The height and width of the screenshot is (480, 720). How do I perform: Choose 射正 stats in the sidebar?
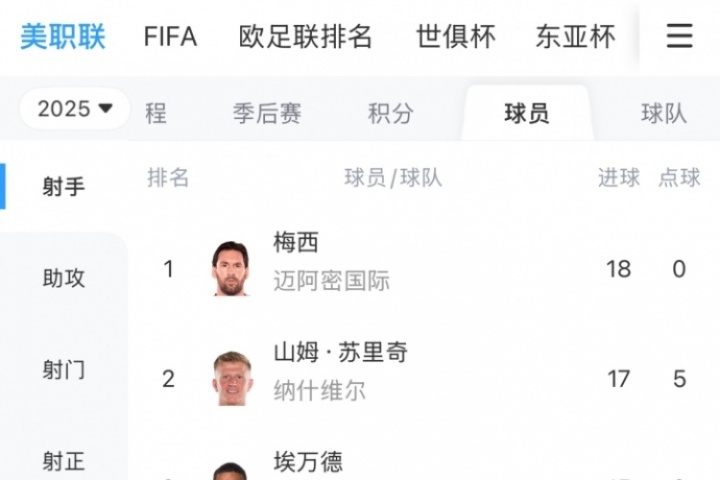tap(64, 461)
